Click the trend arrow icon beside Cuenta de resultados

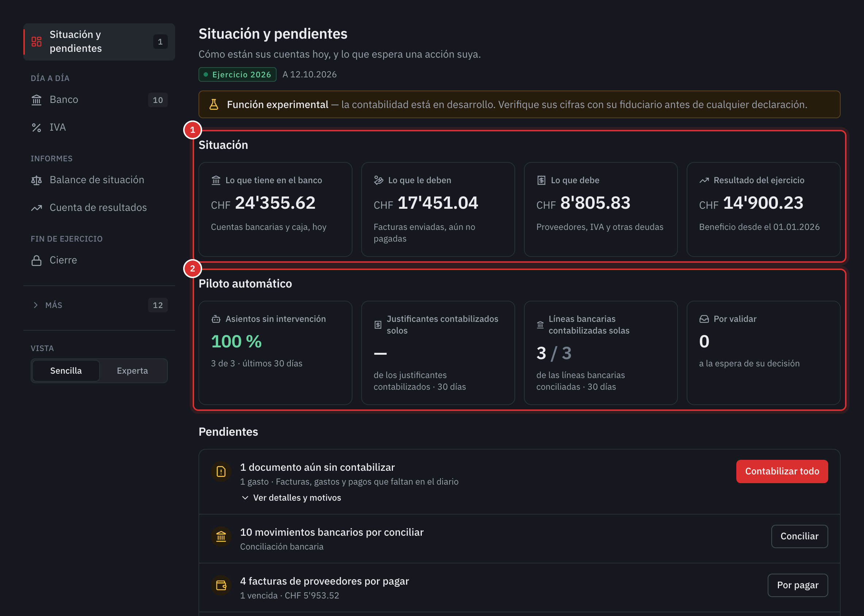[36, 208]
